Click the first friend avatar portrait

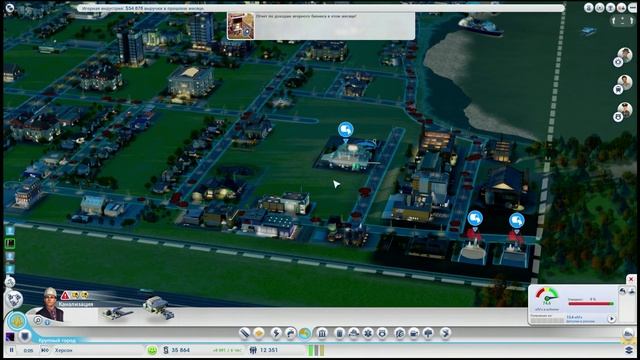point(624,55)
